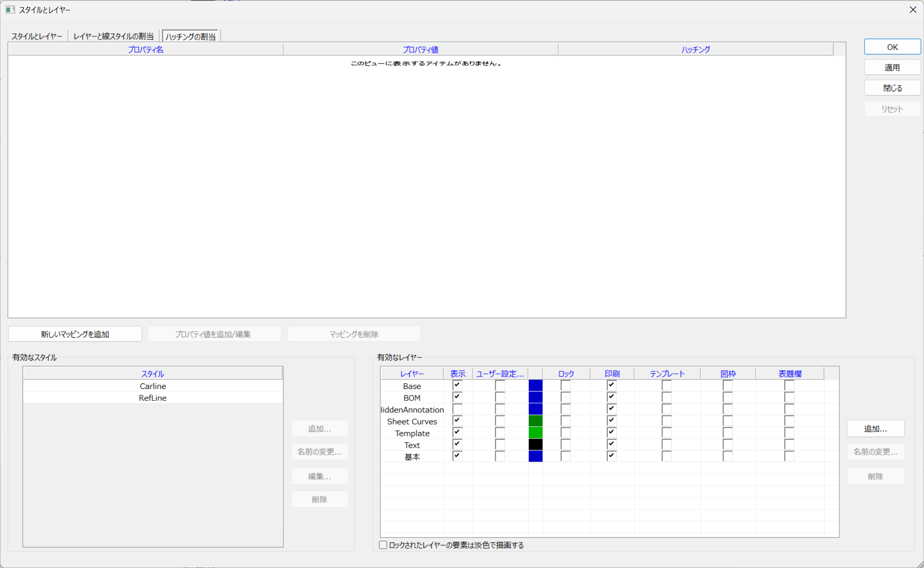Click the black Text layer color swatch
Screen dimensions: 924x568
pos(536,444)
